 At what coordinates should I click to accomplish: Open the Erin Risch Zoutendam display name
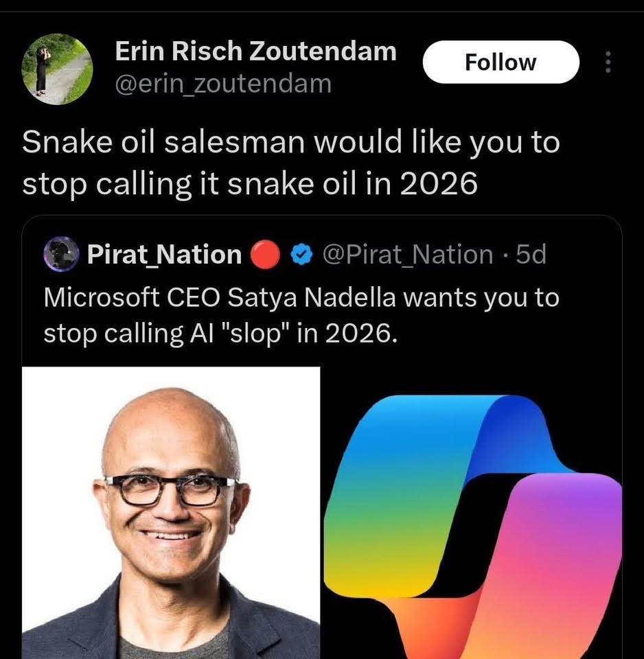pyautogui.click(x=255, y=50)
